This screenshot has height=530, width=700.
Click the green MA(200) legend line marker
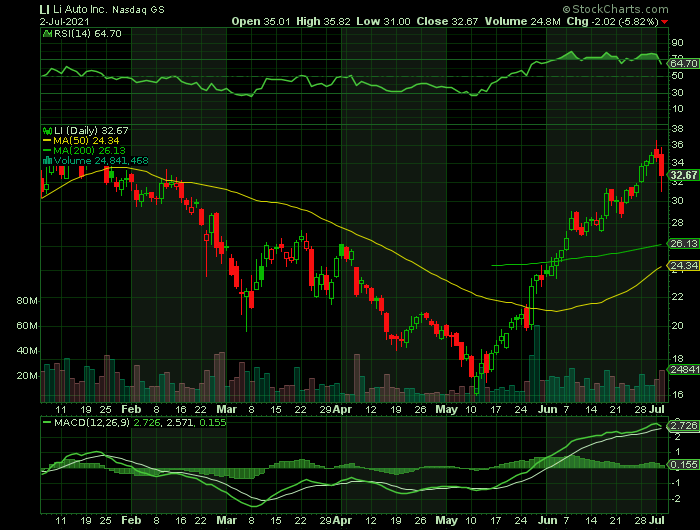[x=47, y=151]
